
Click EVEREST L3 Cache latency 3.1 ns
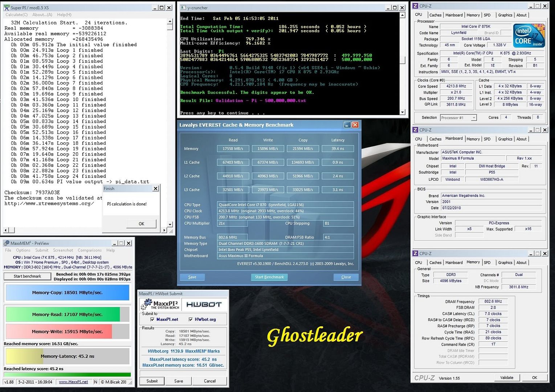click(x=338, y=190)
